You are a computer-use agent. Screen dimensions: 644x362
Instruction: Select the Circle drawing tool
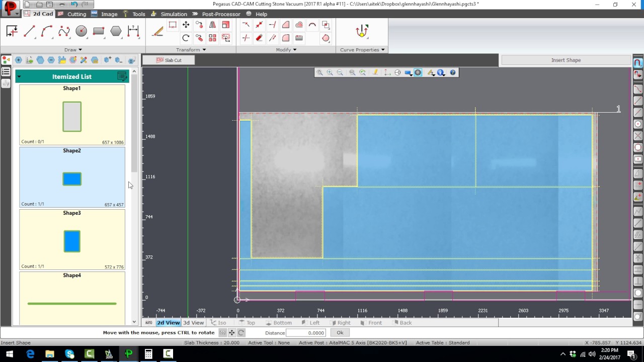(81, 31)
